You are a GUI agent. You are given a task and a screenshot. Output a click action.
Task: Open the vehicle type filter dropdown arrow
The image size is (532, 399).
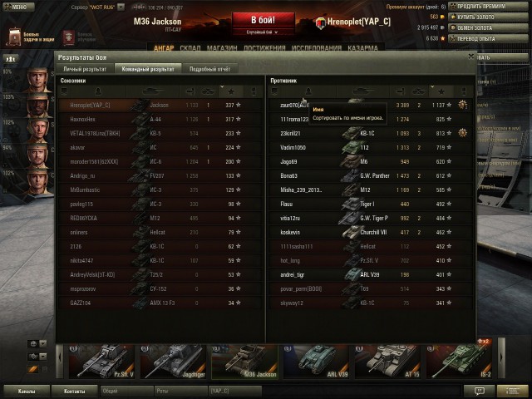43,357
